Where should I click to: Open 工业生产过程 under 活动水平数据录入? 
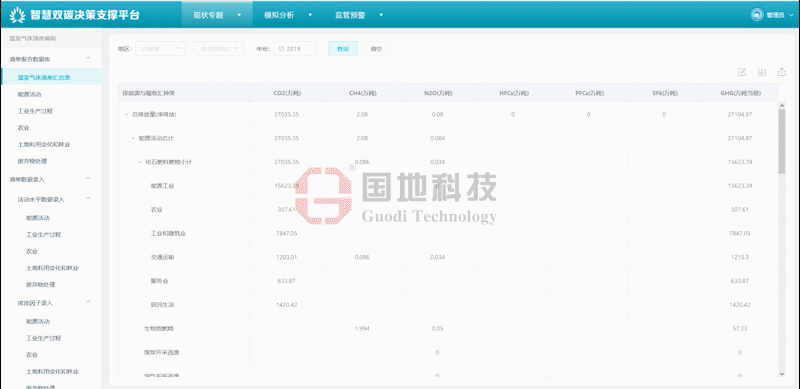(x=44, y=235)
